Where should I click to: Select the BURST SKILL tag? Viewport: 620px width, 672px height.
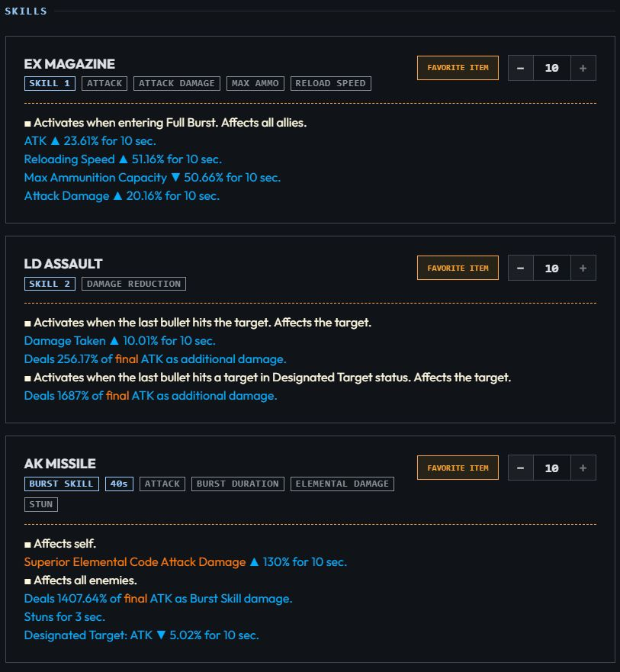point(62,484)
